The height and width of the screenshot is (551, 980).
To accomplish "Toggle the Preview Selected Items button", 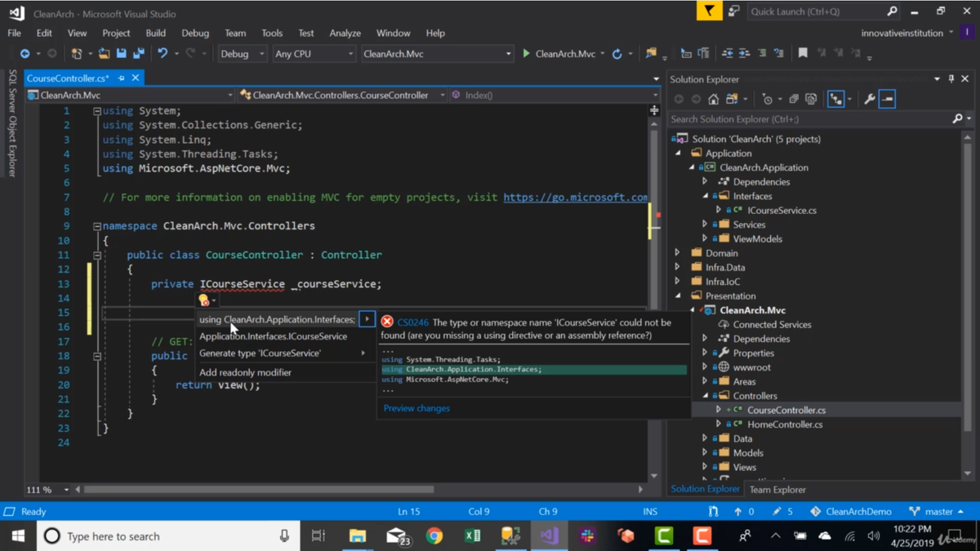I will point(888,99).
